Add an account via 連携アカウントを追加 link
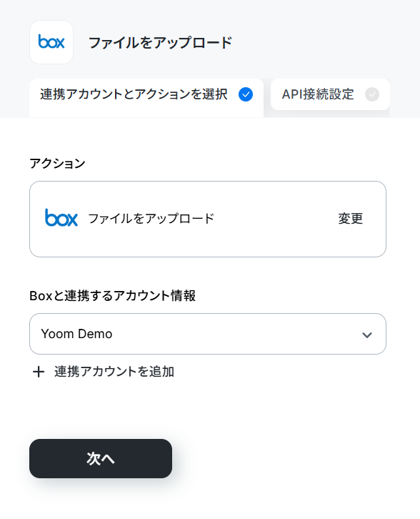The height and width of the screenshot is (519, 420). click(x=114, y=372)
